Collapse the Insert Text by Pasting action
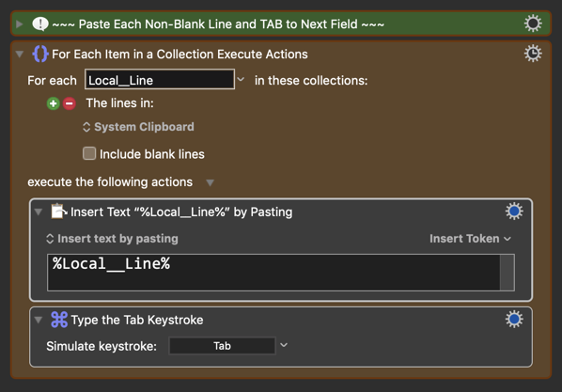562x392 pixels. coord(39,212)
